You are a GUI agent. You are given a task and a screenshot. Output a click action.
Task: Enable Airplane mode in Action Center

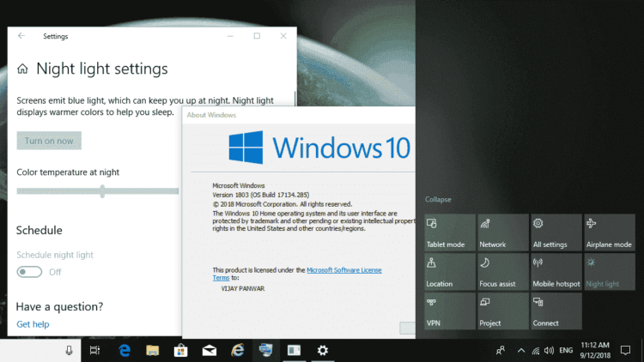tap(609, 232)
